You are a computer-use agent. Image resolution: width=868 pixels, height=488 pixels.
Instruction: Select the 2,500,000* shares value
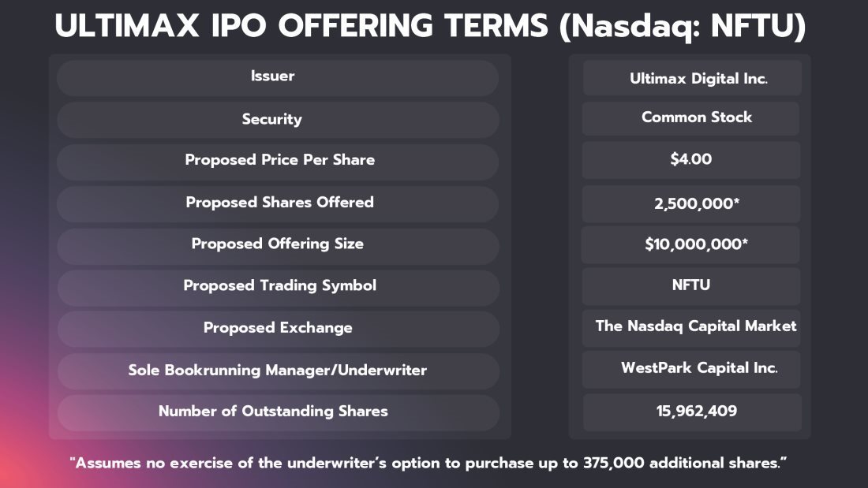[x=692, y=203]
